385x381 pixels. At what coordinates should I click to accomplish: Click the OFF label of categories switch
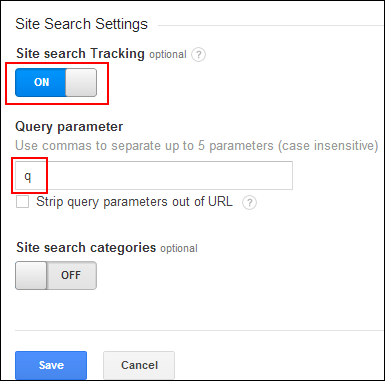point(71,275)
